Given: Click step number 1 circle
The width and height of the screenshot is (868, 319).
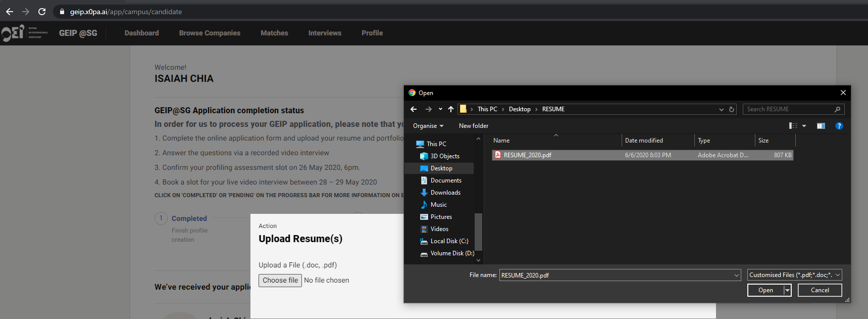Looking at the screenshot, I should [161, 218].
